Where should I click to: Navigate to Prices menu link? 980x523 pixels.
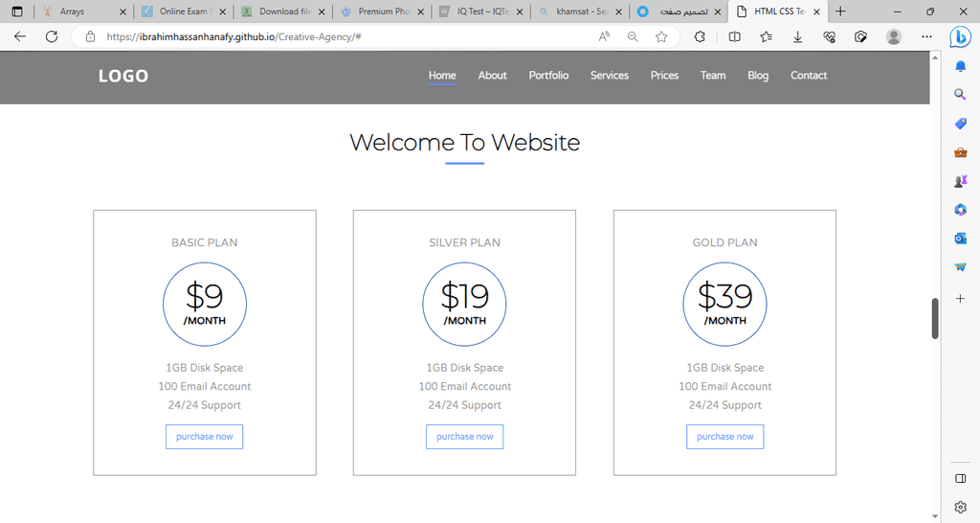click(664, 75)
